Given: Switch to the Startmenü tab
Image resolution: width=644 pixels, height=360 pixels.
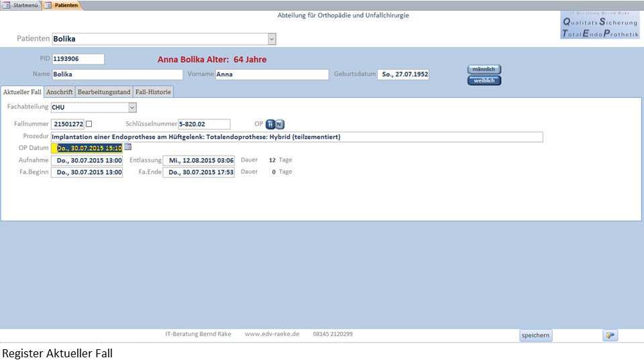Looking at the screenshot, I should pos(21,5).
